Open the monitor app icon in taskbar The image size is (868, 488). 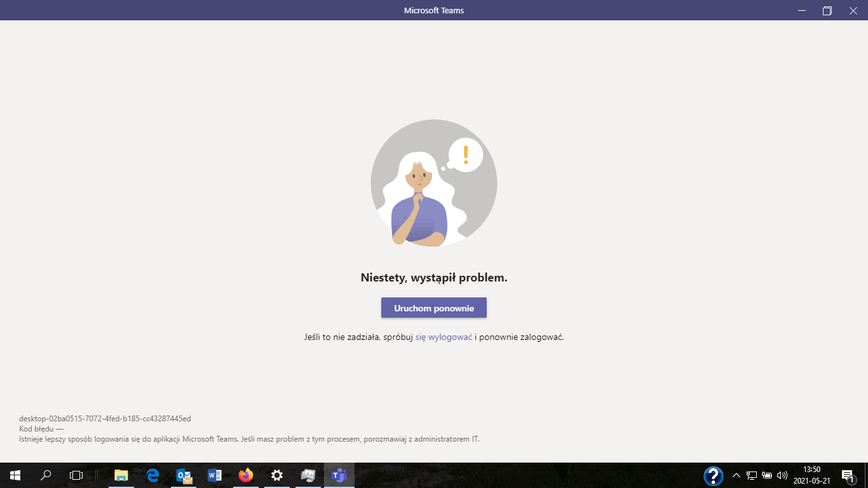pyautogui.click(x=308, y=475)
